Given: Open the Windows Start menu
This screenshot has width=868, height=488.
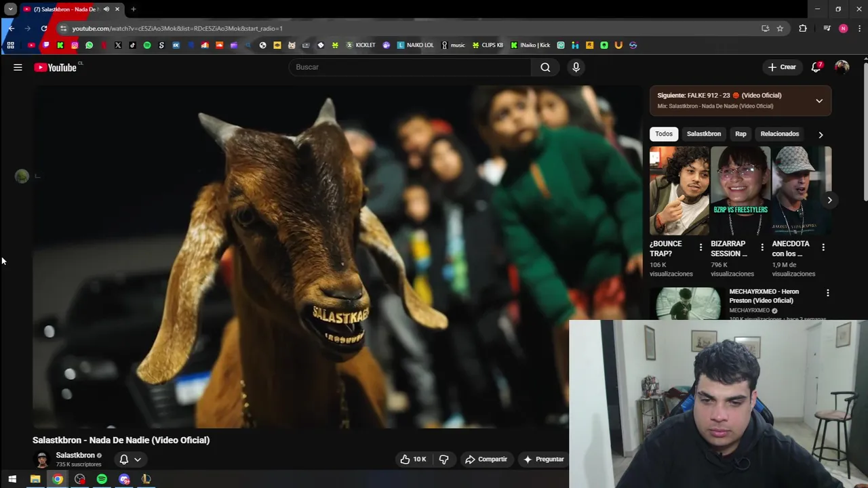Looking at the screenshot, I should pos(12,479).
